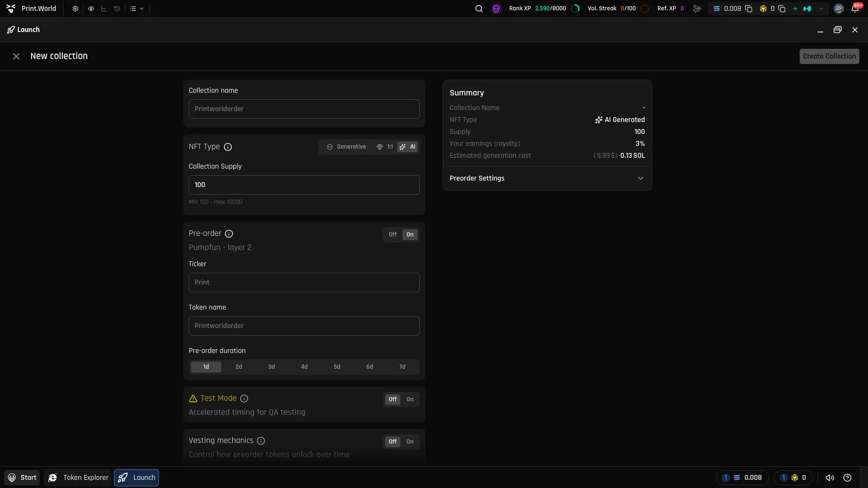Copy the SOL wallet address next to 0.008
868x488 pixels.
[749, 9]
